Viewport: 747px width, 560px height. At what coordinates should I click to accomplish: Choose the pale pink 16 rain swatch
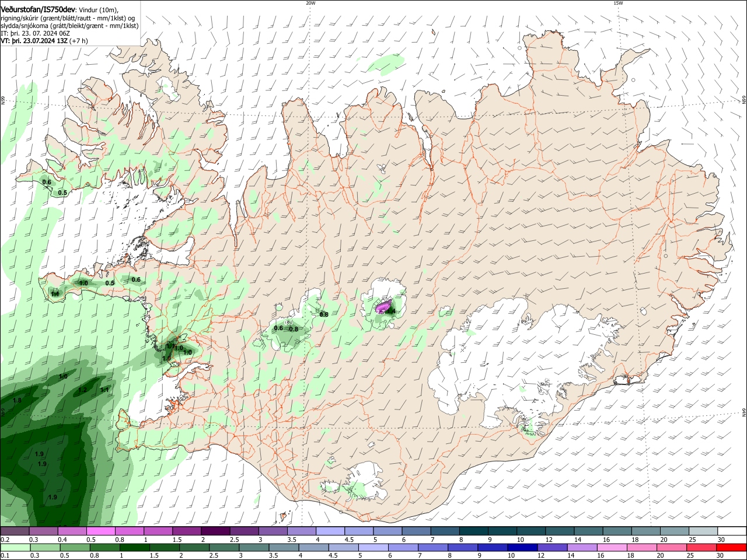(612, 548)
